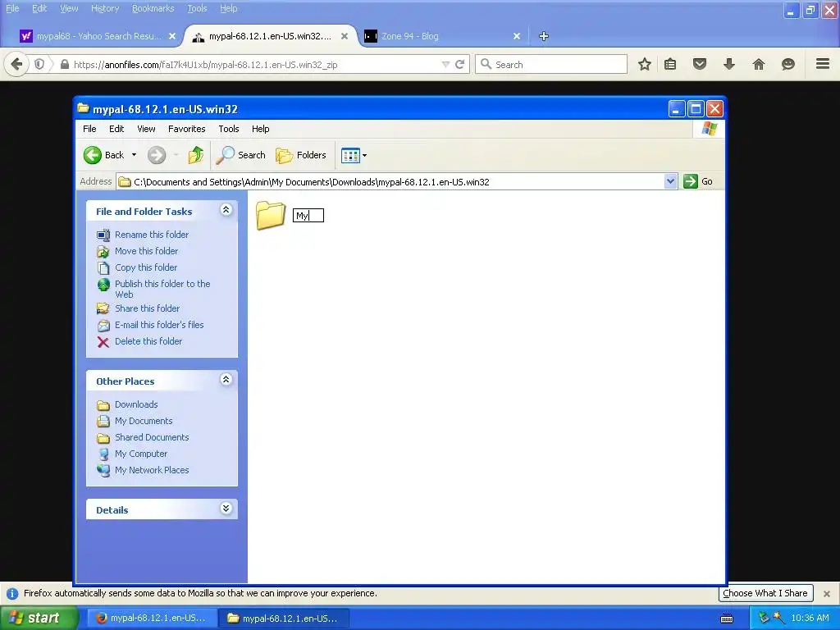Viewport: 840px width, 630px height.
Task: Click the folder rename text box
Action: point(308,216)
